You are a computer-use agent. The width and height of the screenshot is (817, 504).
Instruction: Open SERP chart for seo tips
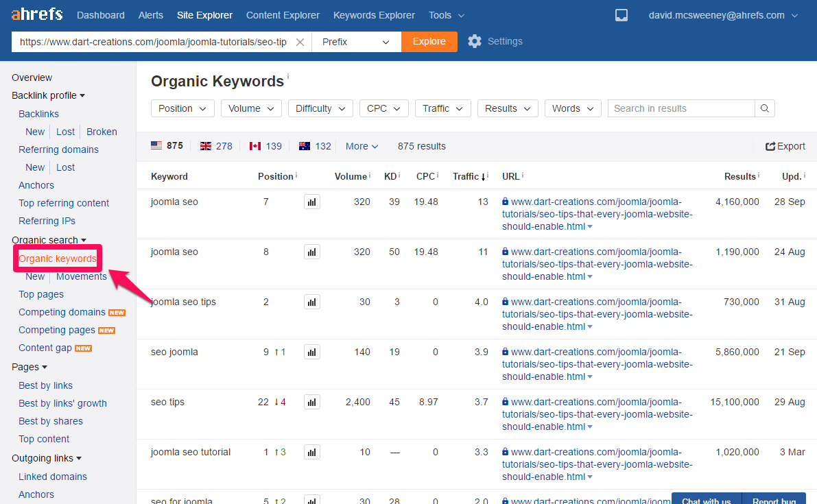point(312,402)
